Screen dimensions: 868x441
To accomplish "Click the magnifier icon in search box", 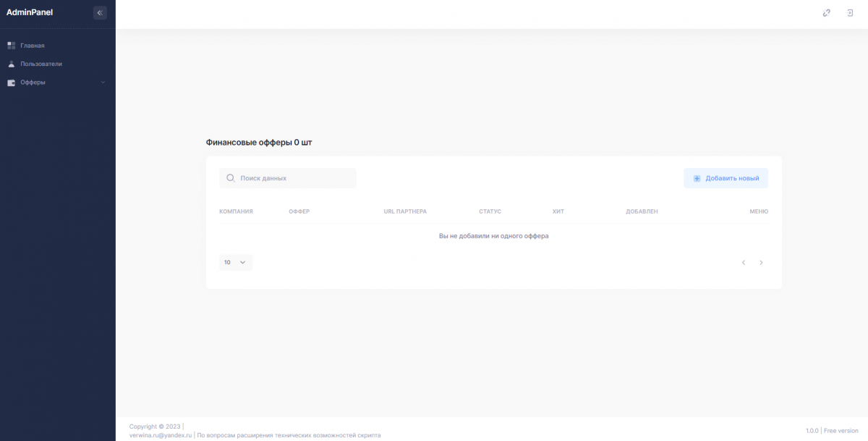I will click(230, 178).
